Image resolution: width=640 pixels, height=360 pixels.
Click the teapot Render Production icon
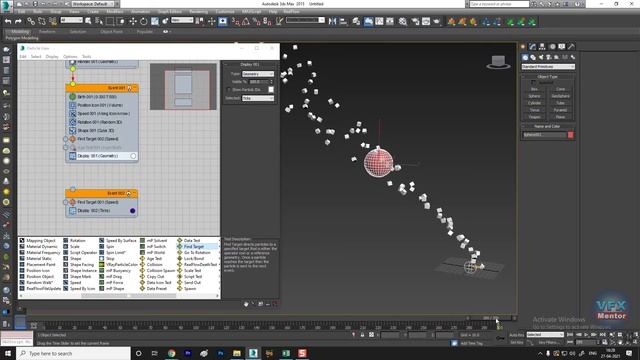437,21
